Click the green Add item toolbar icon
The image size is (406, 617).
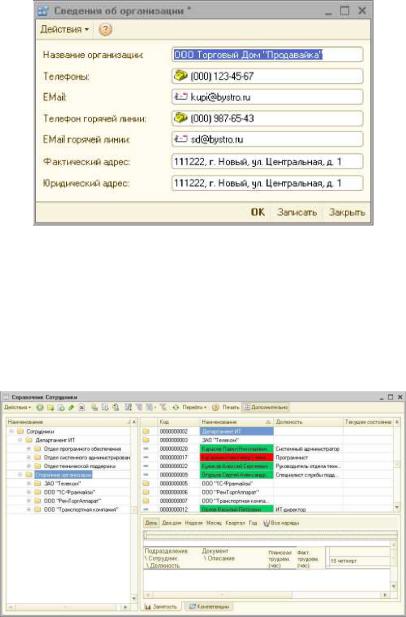click(39, 408)
